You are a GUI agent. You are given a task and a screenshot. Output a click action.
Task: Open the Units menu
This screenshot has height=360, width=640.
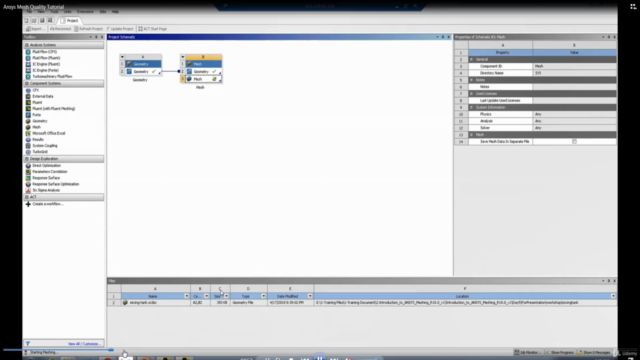pyautogui.click(x=67, y=12)
